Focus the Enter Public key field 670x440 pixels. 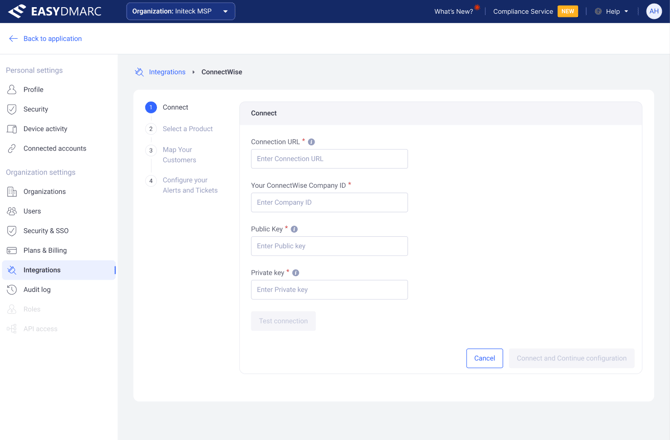[x=329, y=246]
